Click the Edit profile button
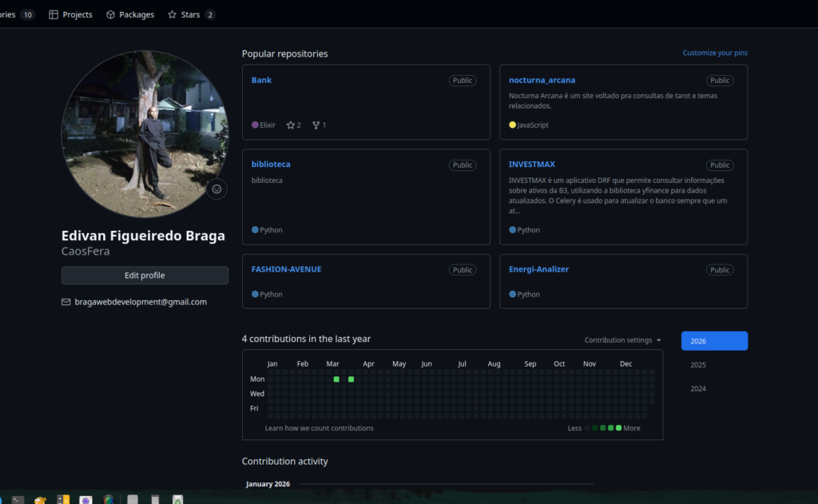The width and height of the screenshot is (818, 504). [145, 276]
